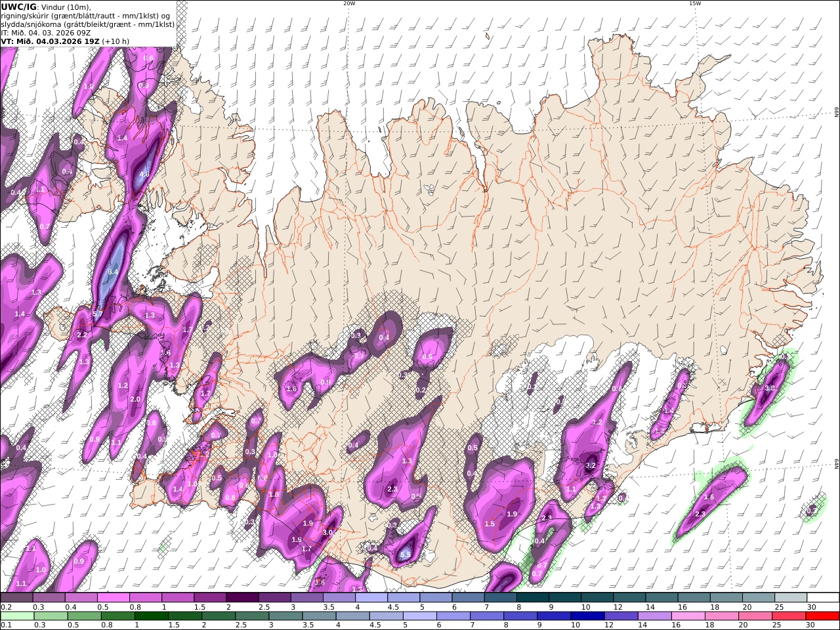Click the valid time 'VT: Mið. 04.03.2026 19Z'

50,41
